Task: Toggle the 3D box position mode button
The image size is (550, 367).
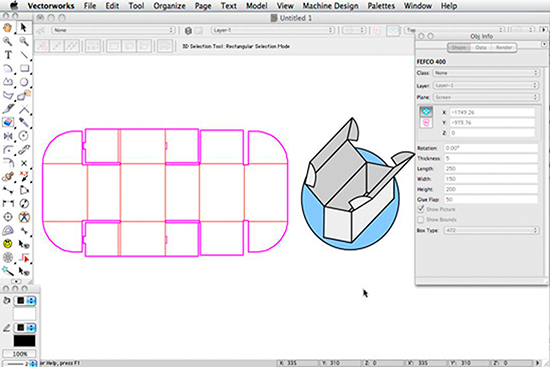Action: click(x=426, y=112)
